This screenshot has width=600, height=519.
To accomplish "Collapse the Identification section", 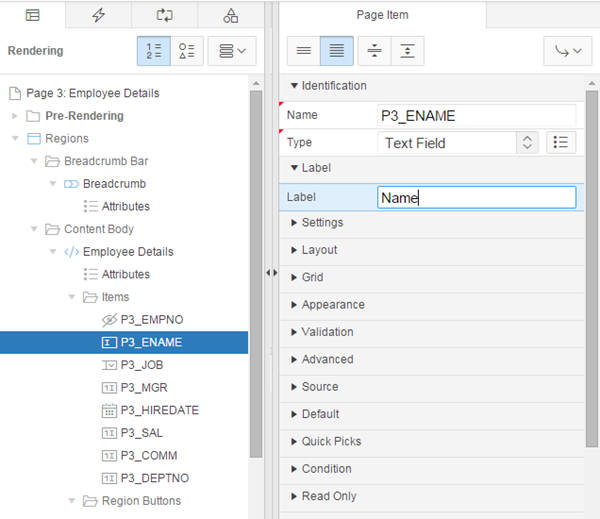I will (294, 86).
